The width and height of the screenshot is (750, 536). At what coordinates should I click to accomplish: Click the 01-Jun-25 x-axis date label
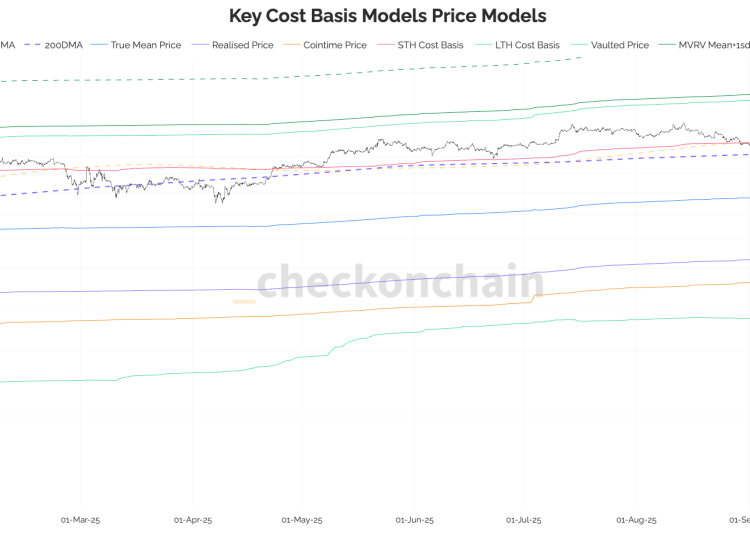click(415, 520)
